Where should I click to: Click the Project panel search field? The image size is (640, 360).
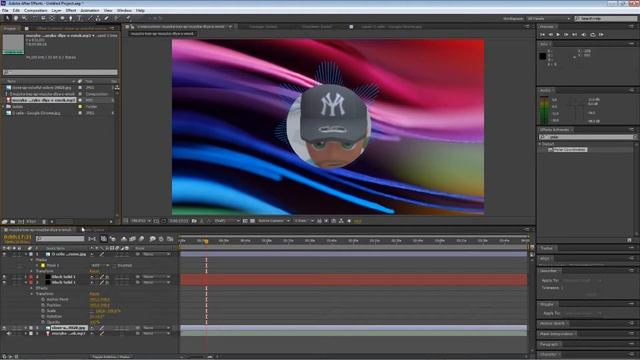click(x=60, y=72)
